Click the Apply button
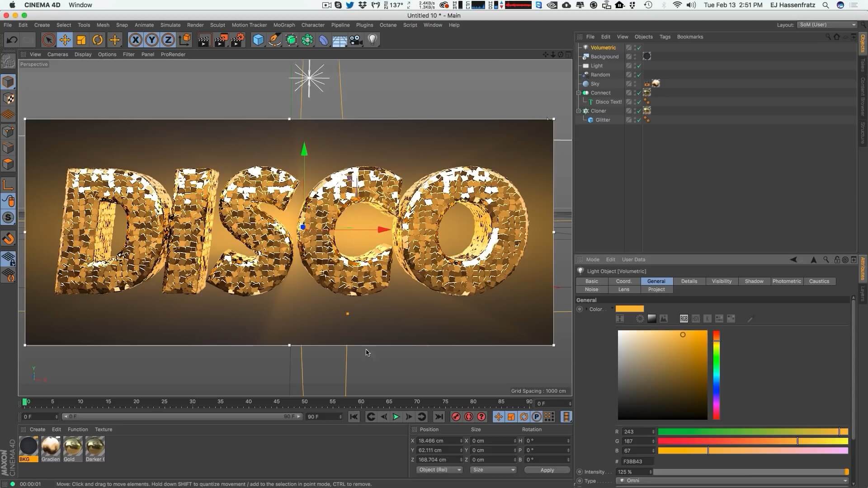Screen dimensions: 868x488 click(x=547, y=470)
